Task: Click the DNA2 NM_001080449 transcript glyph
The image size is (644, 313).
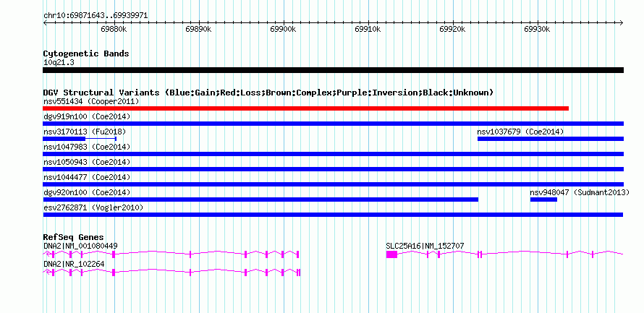Action: click(171, 254)
